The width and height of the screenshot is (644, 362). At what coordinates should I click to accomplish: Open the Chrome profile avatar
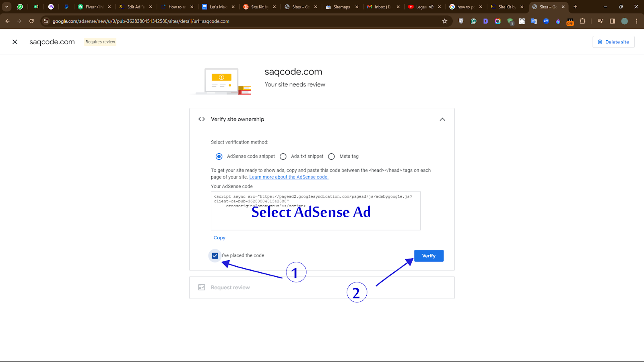(x=625, y=21)
